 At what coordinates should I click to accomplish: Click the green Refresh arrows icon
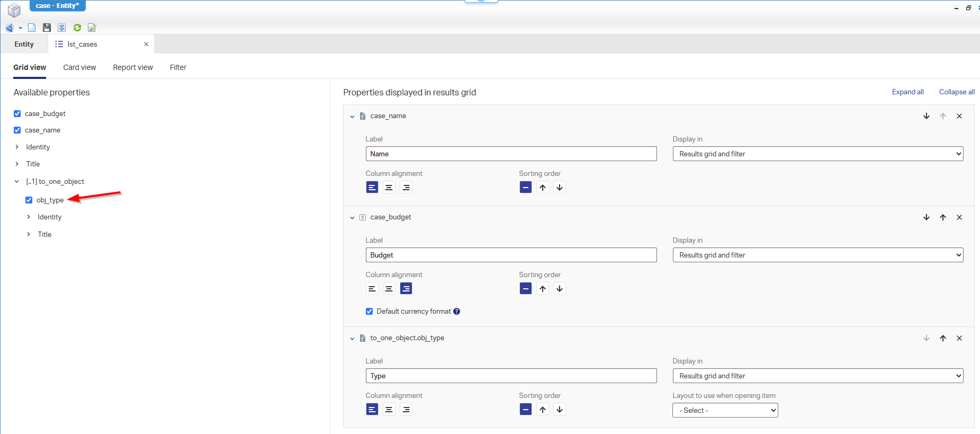pyautogui.click(x=77, y=28)
